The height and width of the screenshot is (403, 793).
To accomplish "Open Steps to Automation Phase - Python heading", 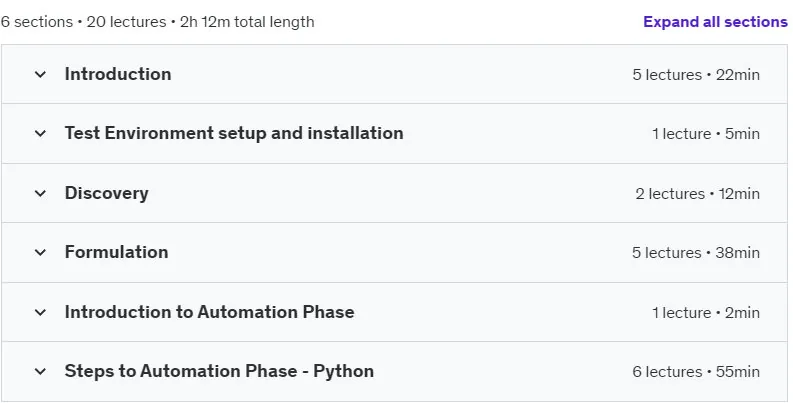I will click(219, 371).
